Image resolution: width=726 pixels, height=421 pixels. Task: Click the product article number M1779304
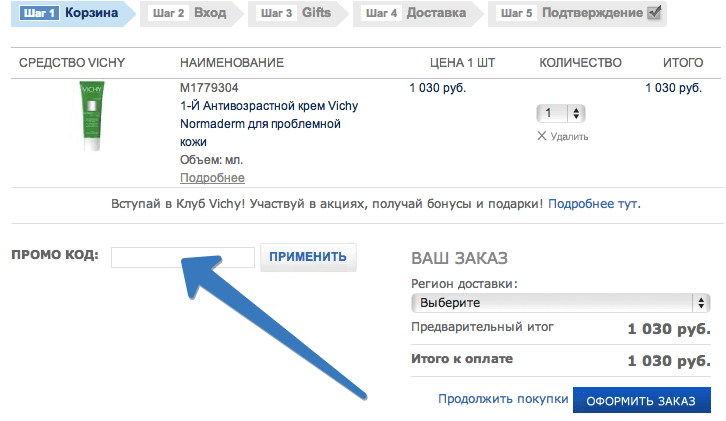208,88
